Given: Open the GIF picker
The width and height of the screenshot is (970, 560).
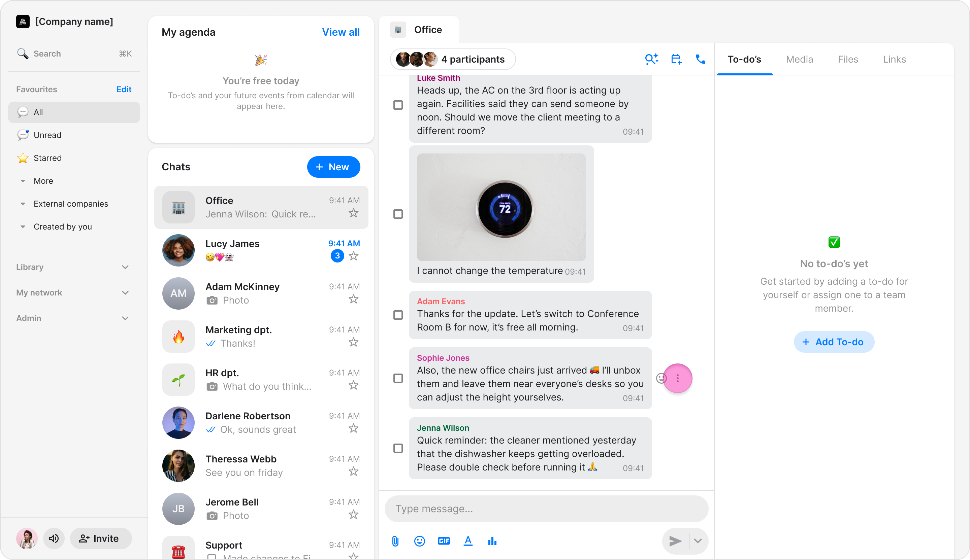Looking at the screenshot, I should point(444,541).
